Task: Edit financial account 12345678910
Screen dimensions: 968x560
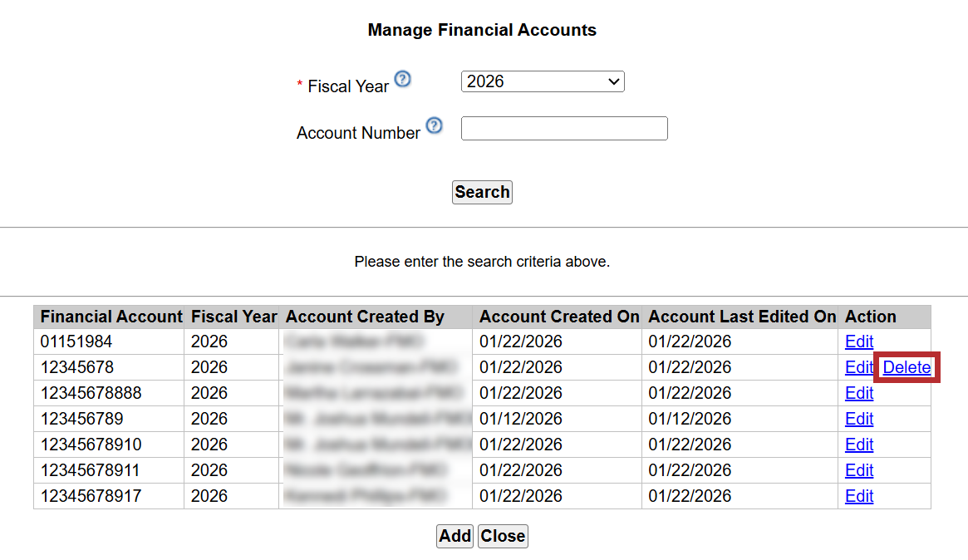Action: tap(859, 445)
